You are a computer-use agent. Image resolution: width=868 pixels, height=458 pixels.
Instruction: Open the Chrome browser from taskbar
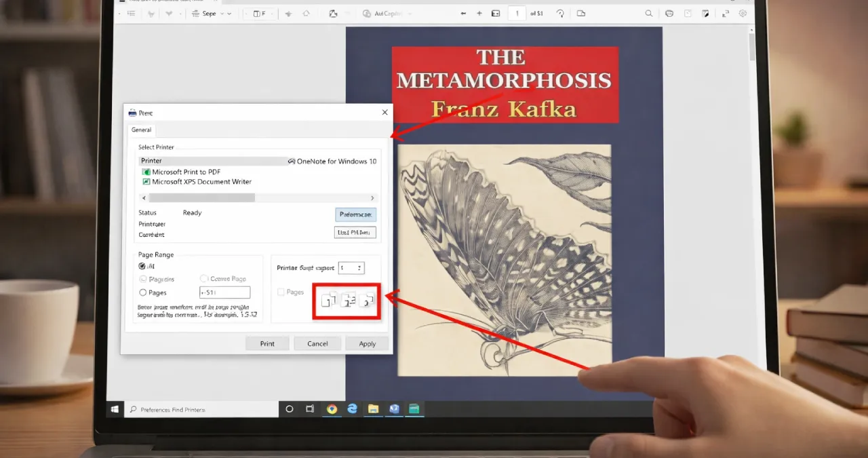[x=332, y=408]
